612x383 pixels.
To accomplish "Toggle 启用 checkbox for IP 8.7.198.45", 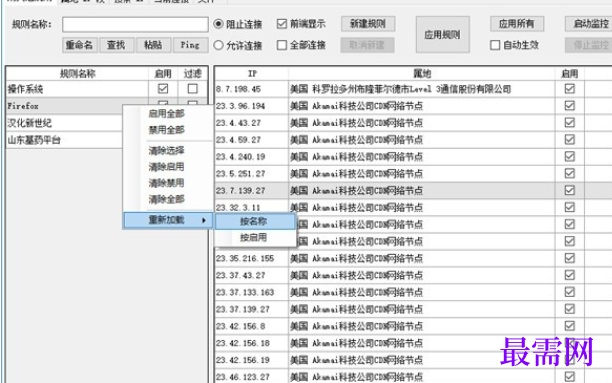I will [569, 89].
